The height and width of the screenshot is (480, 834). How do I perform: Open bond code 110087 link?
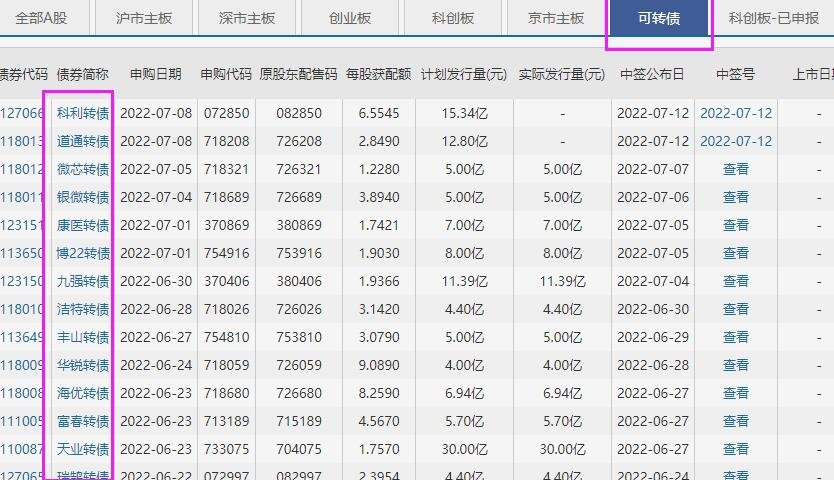(22, 449)
